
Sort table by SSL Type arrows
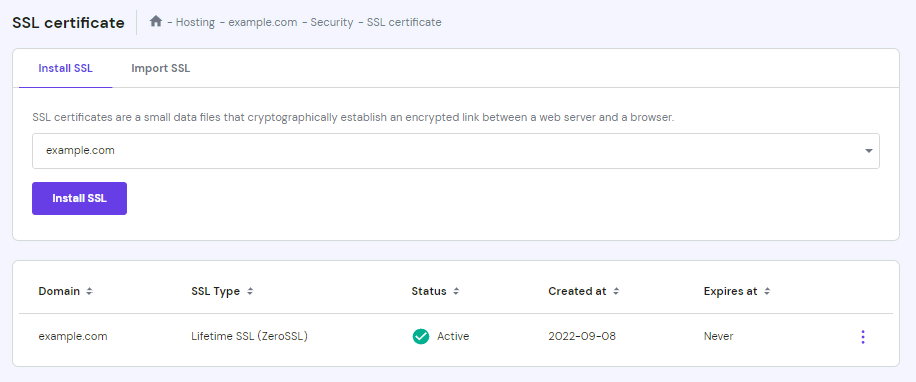click(250, 291)
